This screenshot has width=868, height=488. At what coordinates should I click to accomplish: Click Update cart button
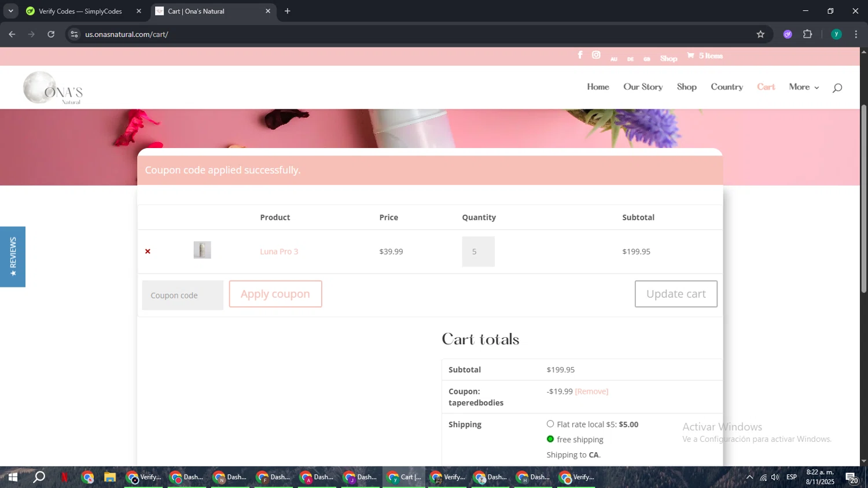point(676,294)
